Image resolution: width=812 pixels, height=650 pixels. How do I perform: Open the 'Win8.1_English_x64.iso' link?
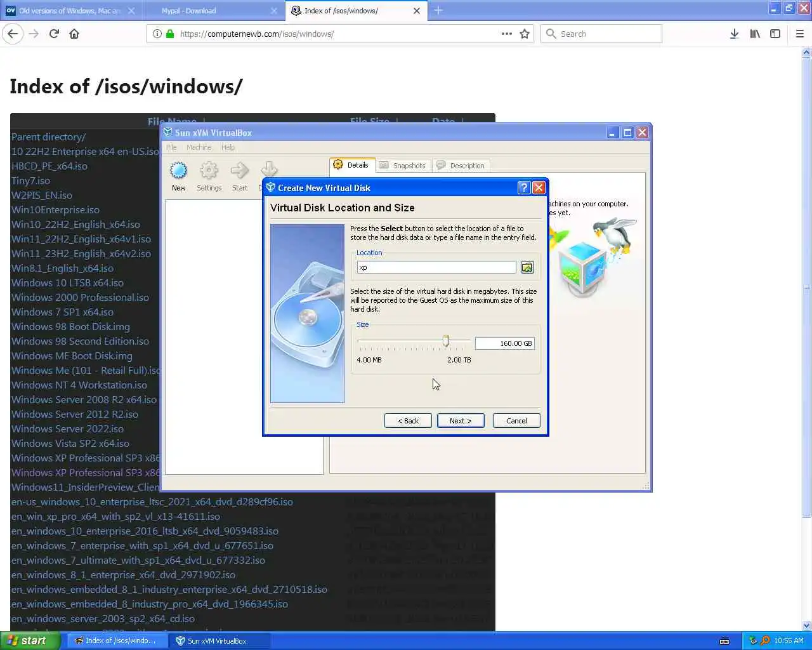[62, 268]
